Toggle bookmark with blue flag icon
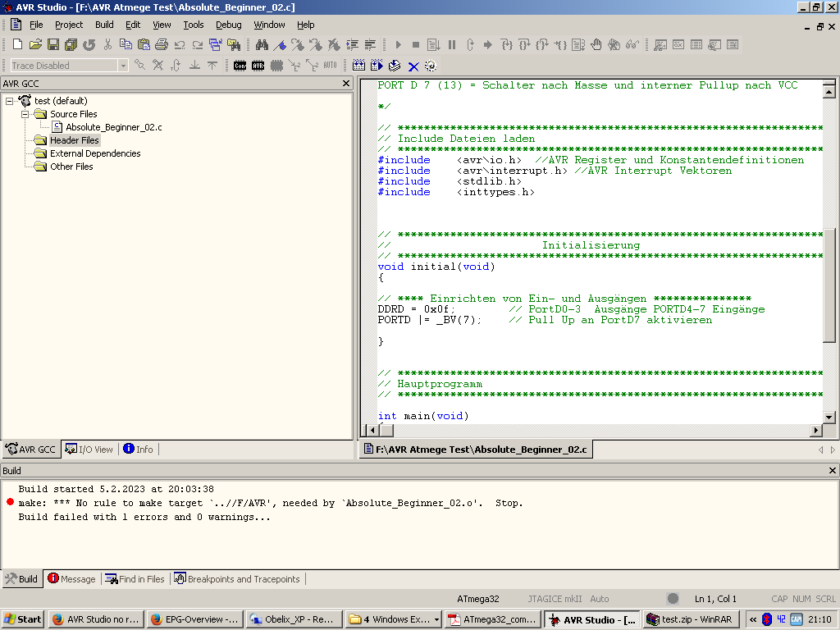This screenshot has height=630, width=840. click(280, 44)
